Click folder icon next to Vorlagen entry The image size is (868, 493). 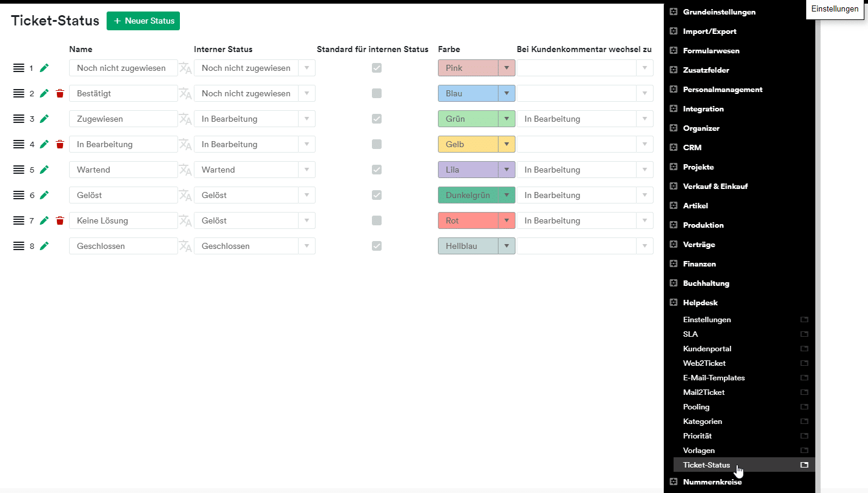click(x=804, y=451)
